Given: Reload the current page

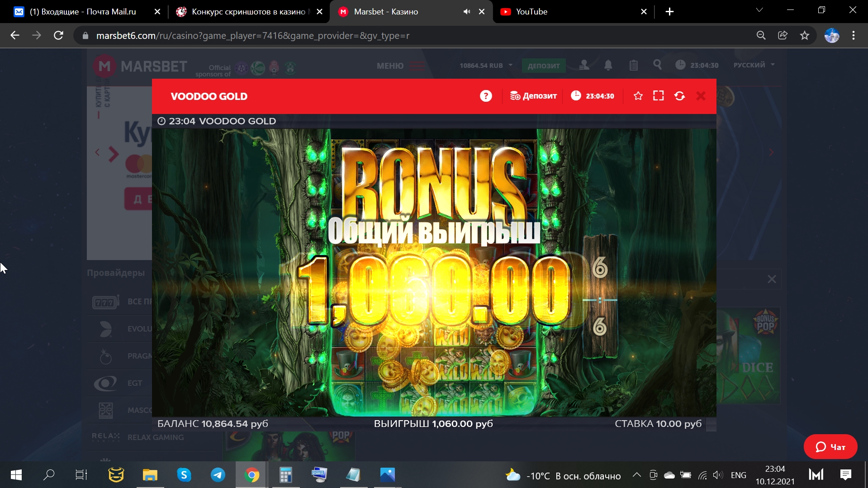Looking at the screenshot, I should point(58,35).
